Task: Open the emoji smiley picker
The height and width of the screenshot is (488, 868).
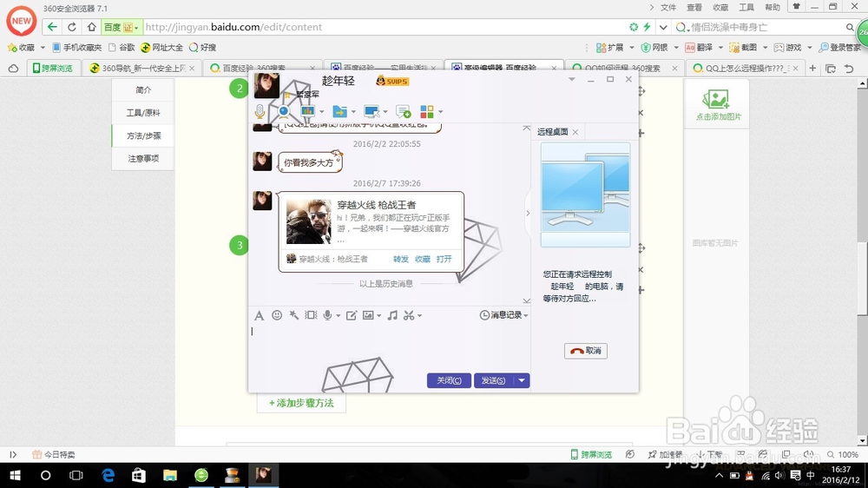Action: 277,315
